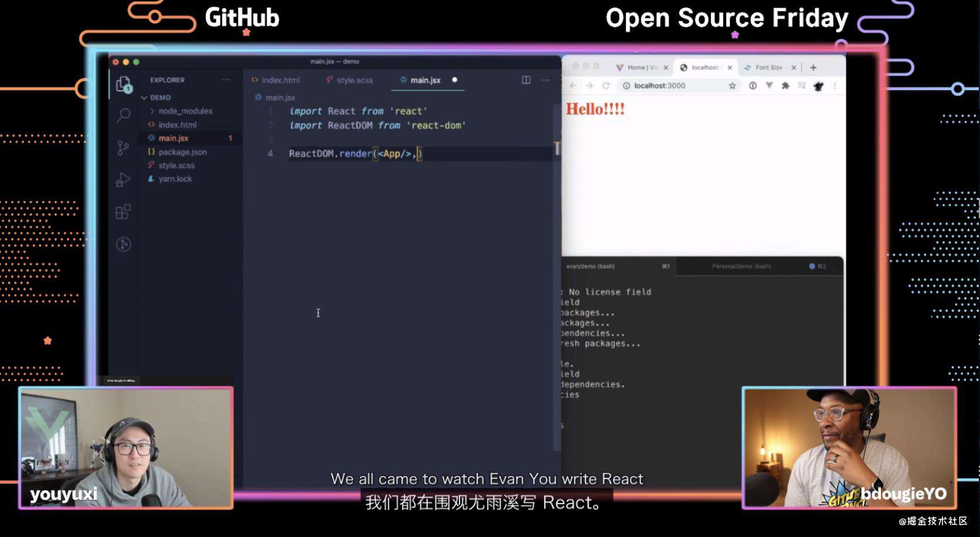
Task: Switch to the main.jsx editor tab
Action: point(426,80)
